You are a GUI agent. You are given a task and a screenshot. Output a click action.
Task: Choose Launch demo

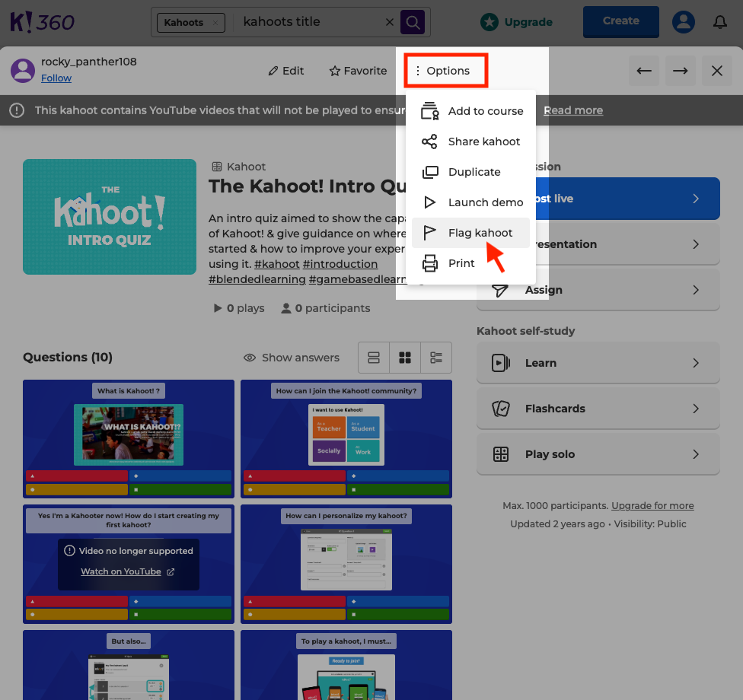click(470, 202)
